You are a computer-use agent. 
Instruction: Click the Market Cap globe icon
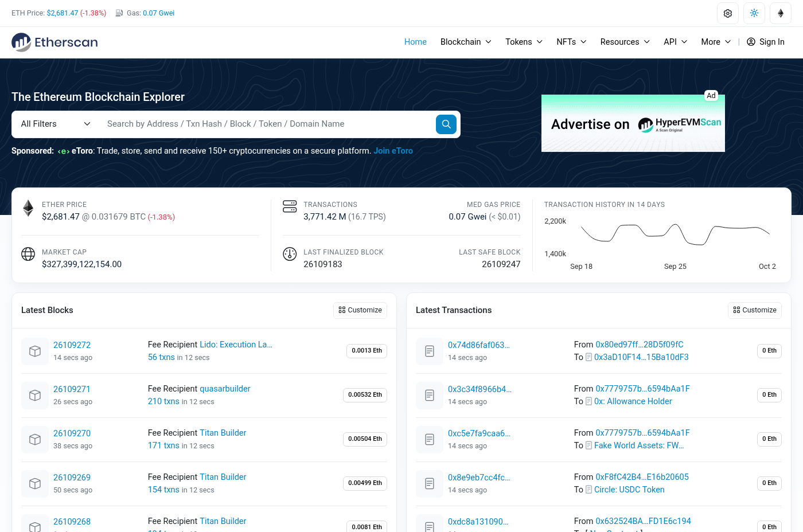(x=28, y=254)
